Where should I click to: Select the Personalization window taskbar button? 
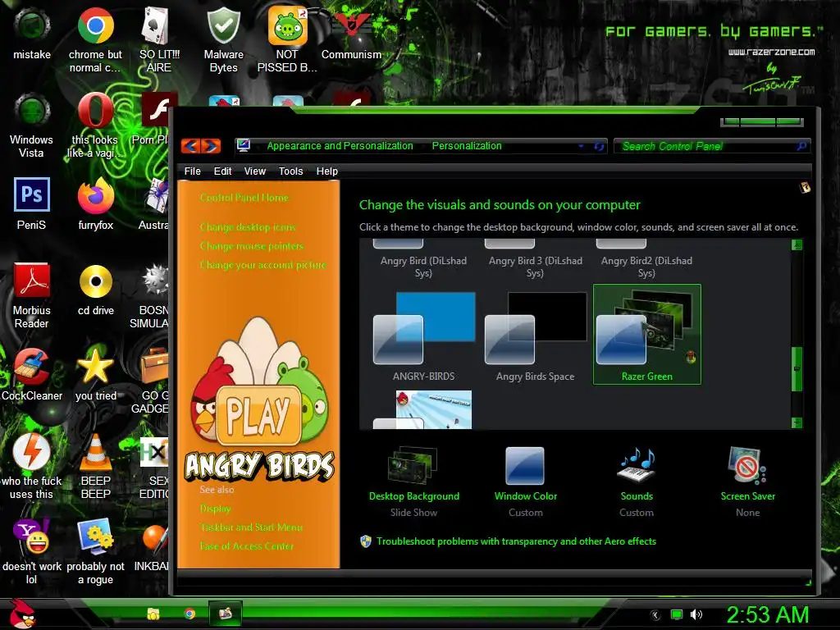click(226, 613)
